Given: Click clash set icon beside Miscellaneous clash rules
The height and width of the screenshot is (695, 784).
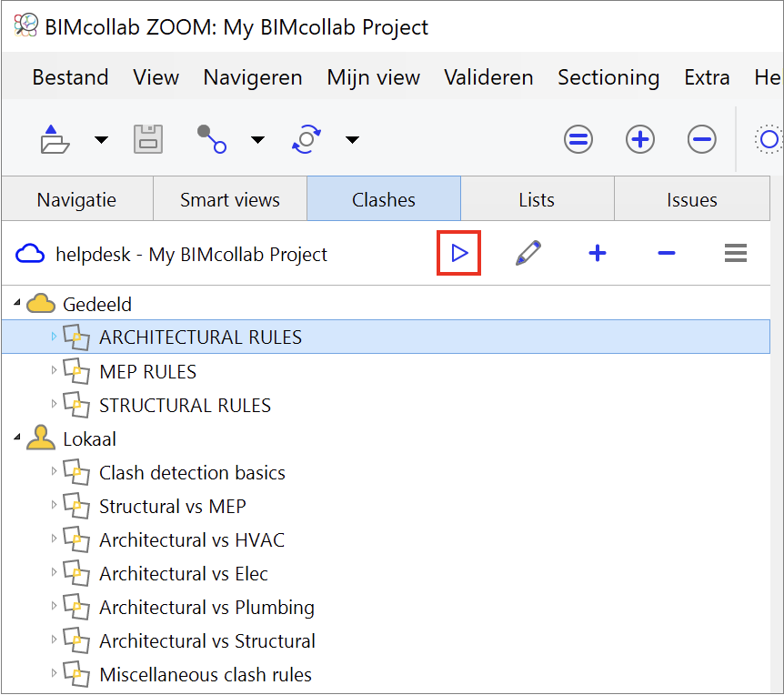Looking at the screenshot, I should point(76,673).
